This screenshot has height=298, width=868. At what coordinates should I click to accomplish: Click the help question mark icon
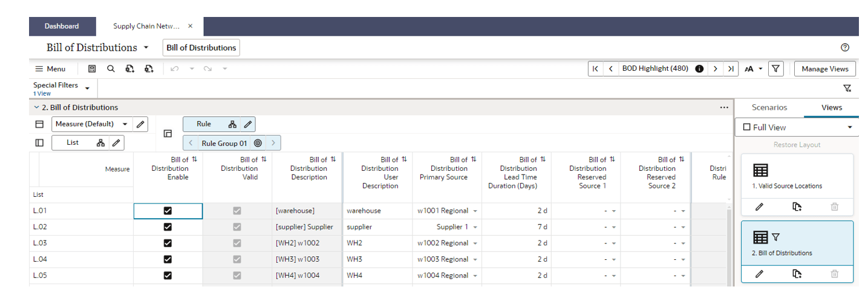click(x=845, y=47)
